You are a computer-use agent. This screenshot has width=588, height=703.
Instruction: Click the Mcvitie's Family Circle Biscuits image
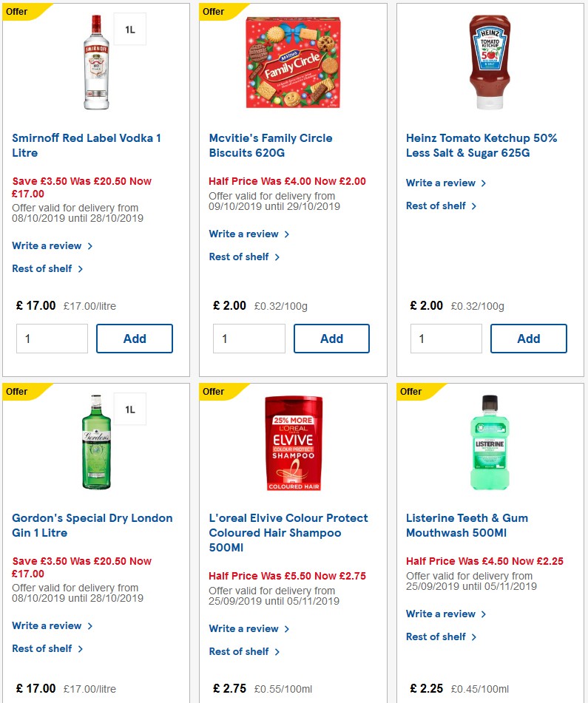coord(293,62)
